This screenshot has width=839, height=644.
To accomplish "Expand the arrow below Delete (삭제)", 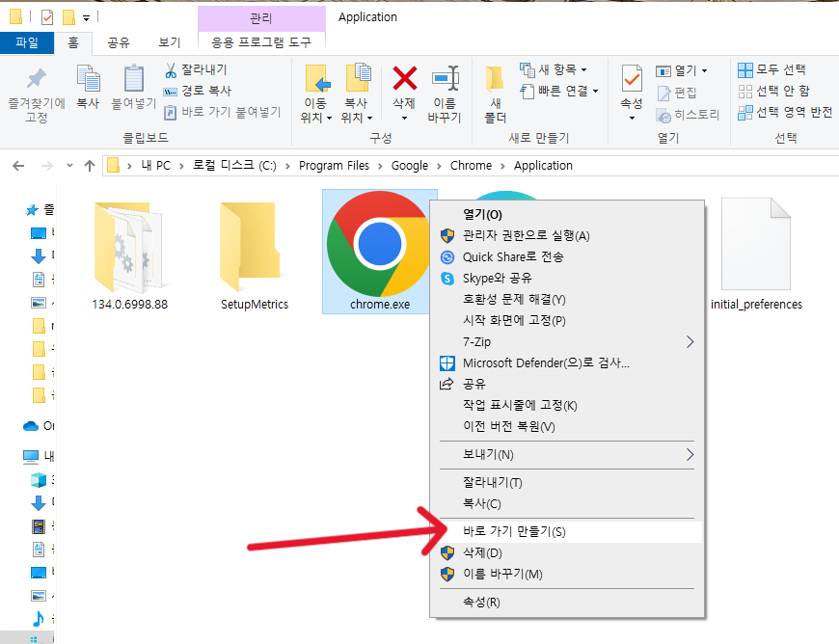I will tap(404, 118).
